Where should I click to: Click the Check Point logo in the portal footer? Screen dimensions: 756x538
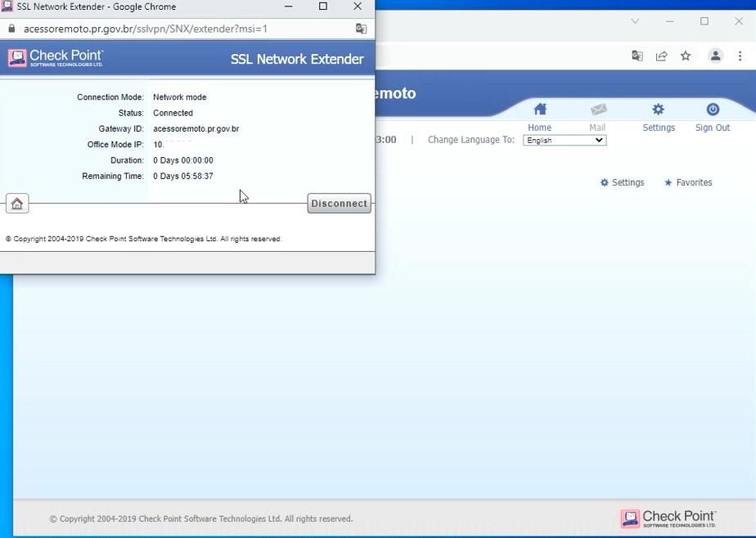[668, 518]
